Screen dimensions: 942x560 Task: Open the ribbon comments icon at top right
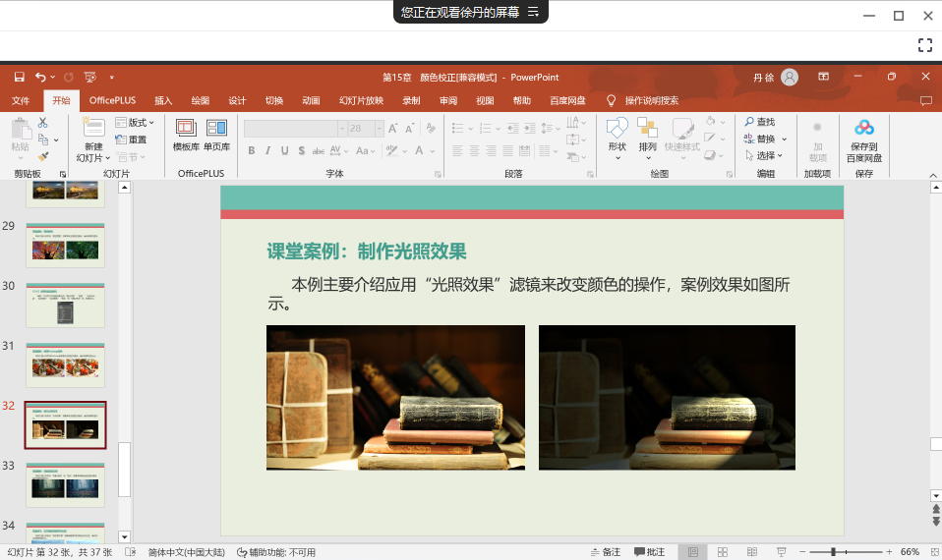click(925, 100)
